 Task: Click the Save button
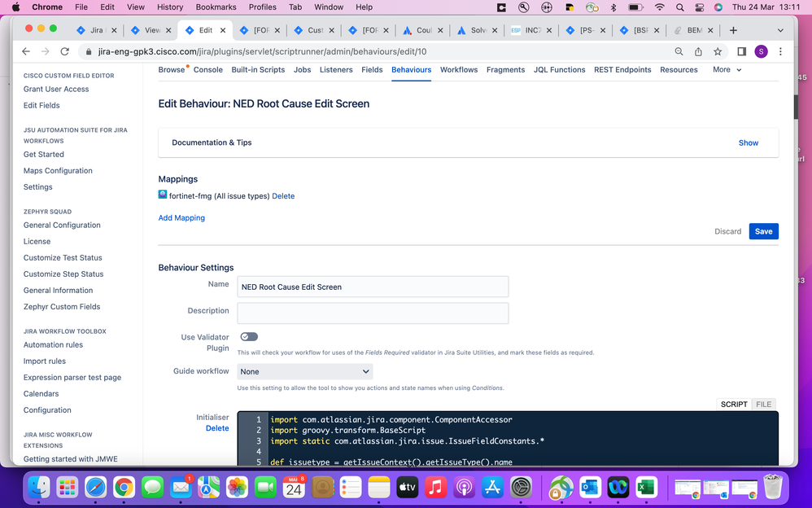coord(763,231)
